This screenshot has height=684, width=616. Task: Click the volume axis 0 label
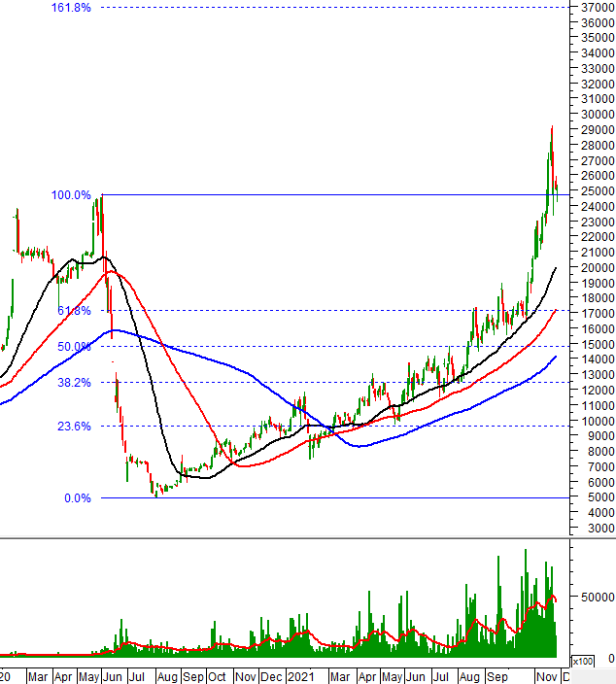[610, 659]
